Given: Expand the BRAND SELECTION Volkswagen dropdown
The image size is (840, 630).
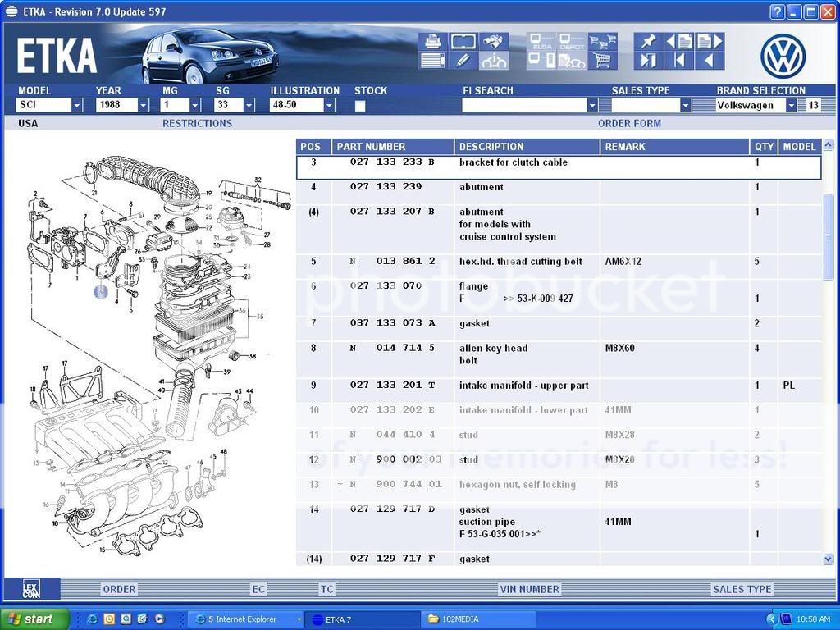Looking at the screenshot, I should (x=790, y=105).
